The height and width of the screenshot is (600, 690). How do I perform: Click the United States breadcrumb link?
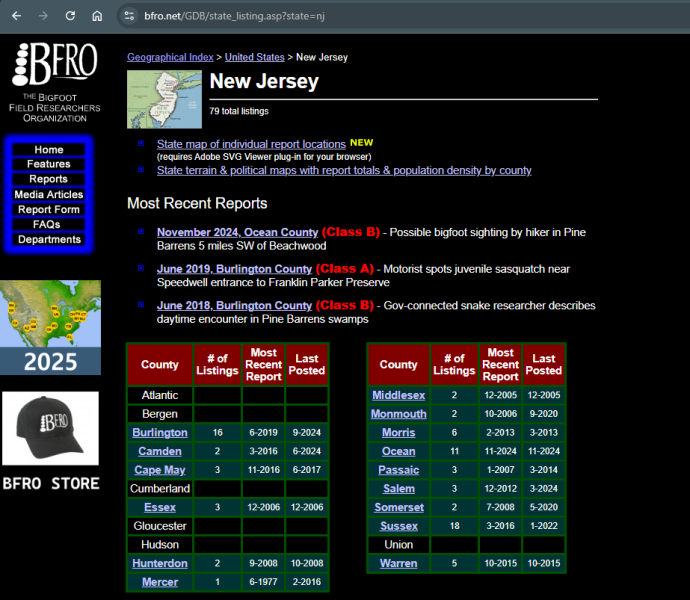pyautogui.click(x=254, y=58)
